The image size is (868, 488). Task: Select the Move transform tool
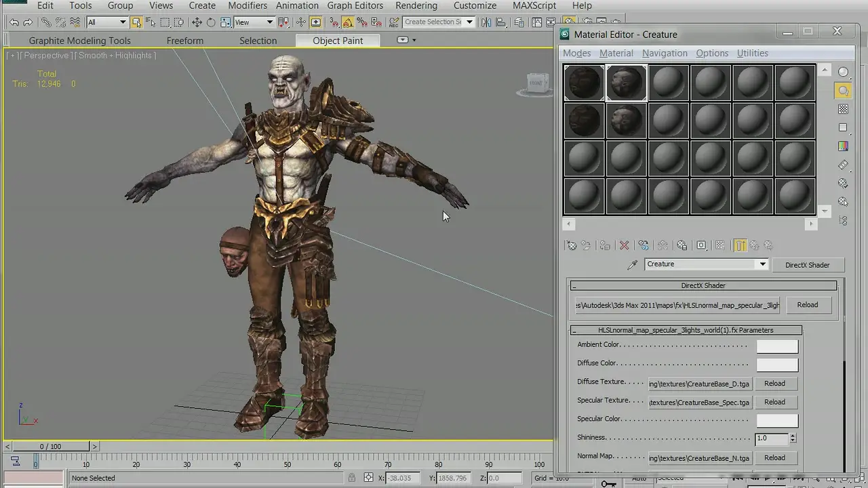pos(197,22)
